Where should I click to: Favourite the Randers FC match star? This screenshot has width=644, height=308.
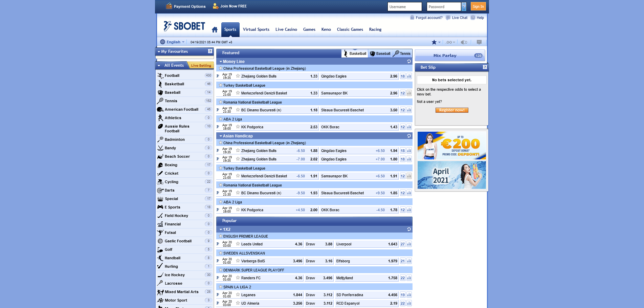click(x=238, y=278)
